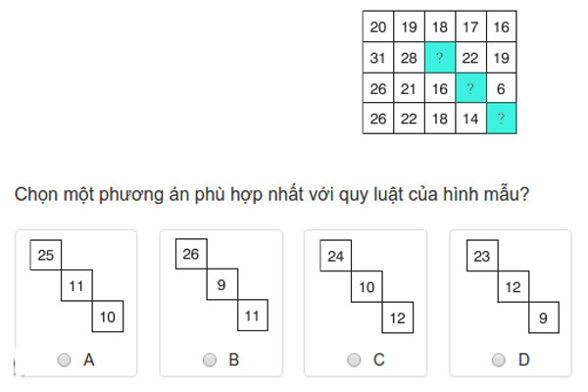Click the box numbered 25 in option A
Screen dimensions: 588x392
pos(46,256)
